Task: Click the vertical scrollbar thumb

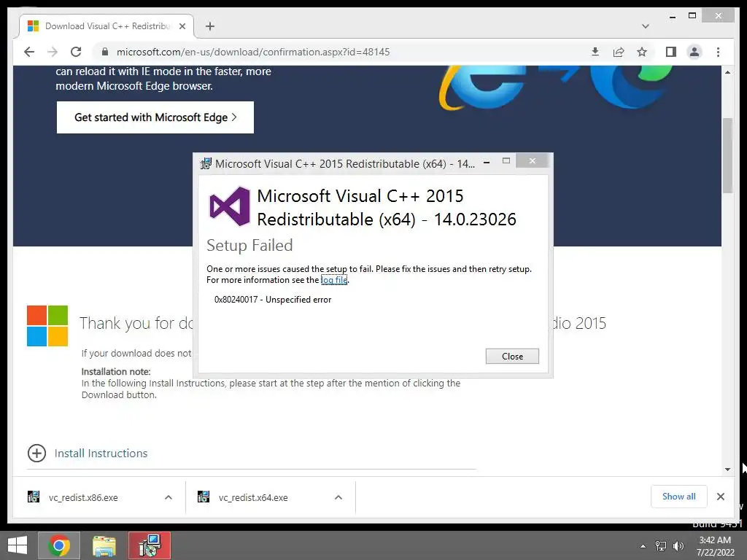Action: click(x=727, y=155)
